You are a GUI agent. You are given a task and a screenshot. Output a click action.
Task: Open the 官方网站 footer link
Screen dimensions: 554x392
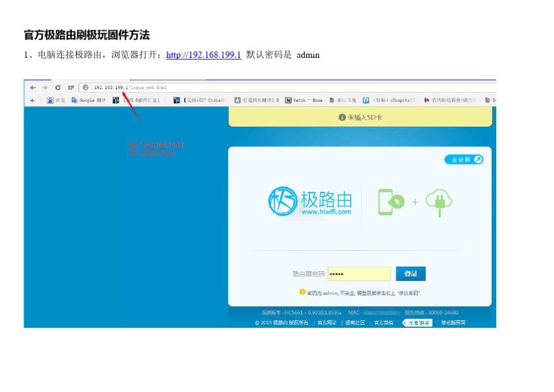point(327,323)
